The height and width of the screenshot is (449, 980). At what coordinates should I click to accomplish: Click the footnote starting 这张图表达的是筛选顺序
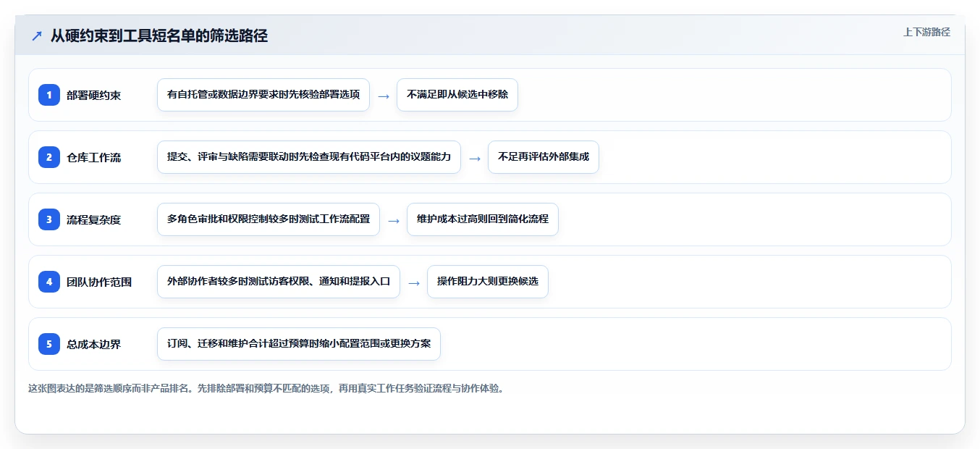coord(266,388)
